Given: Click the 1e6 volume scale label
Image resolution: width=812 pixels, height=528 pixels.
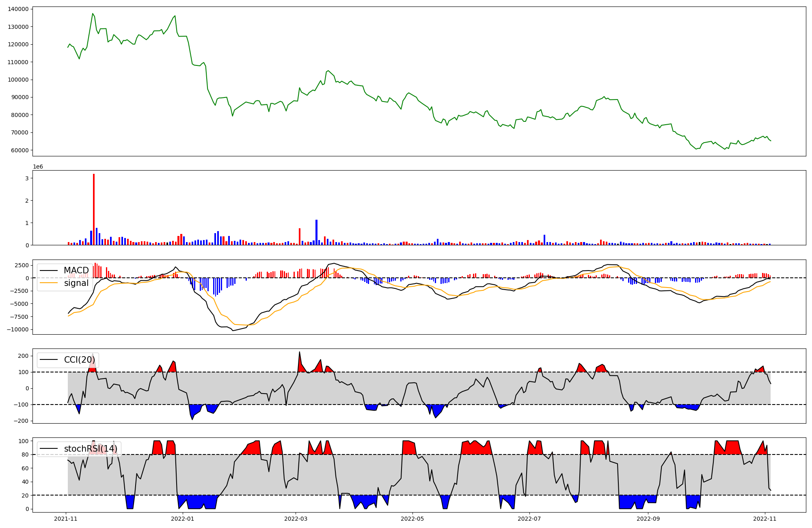Looking at the screenshot, I should [x=38, y=167].
